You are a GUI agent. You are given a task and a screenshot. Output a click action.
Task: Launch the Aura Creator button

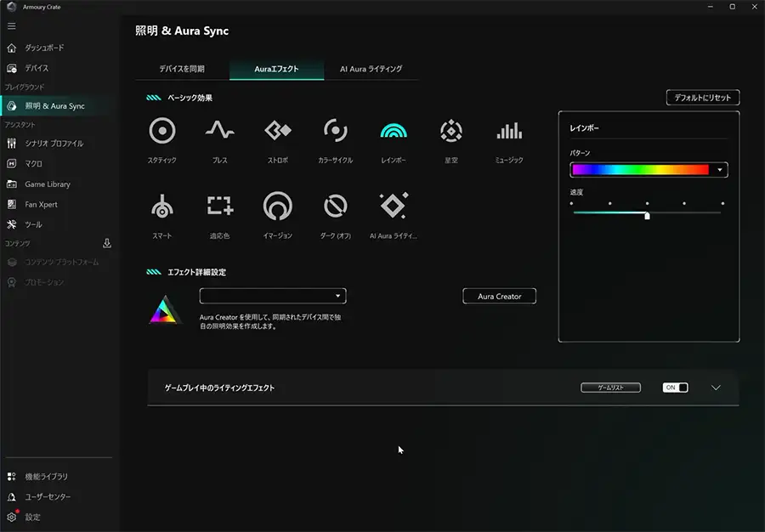pyautogui.click(x=499, y=297)
